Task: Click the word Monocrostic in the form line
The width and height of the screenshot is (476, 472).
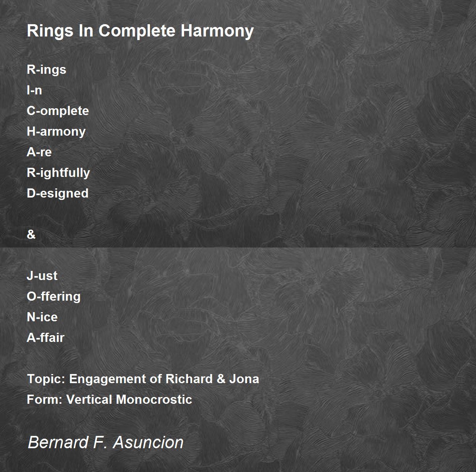Action: (154, 399)
